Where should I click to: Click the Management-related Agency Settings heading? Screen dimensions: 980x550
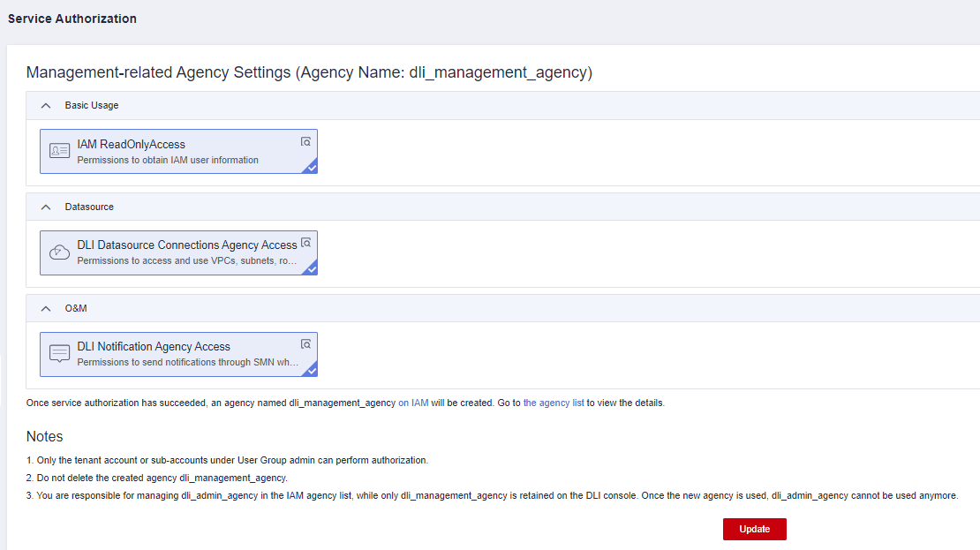click(x=309, y=72)
